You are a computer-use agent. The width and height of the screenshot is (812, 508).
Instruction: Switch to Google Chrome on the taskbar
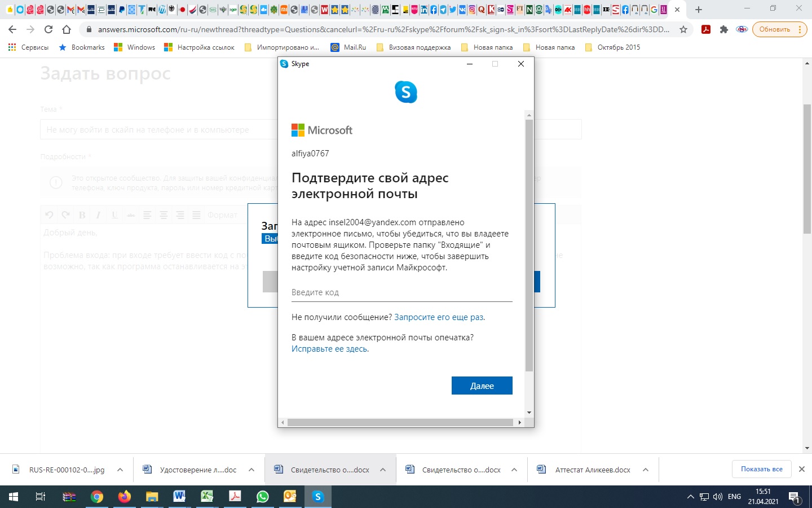(x=97, y=497)
